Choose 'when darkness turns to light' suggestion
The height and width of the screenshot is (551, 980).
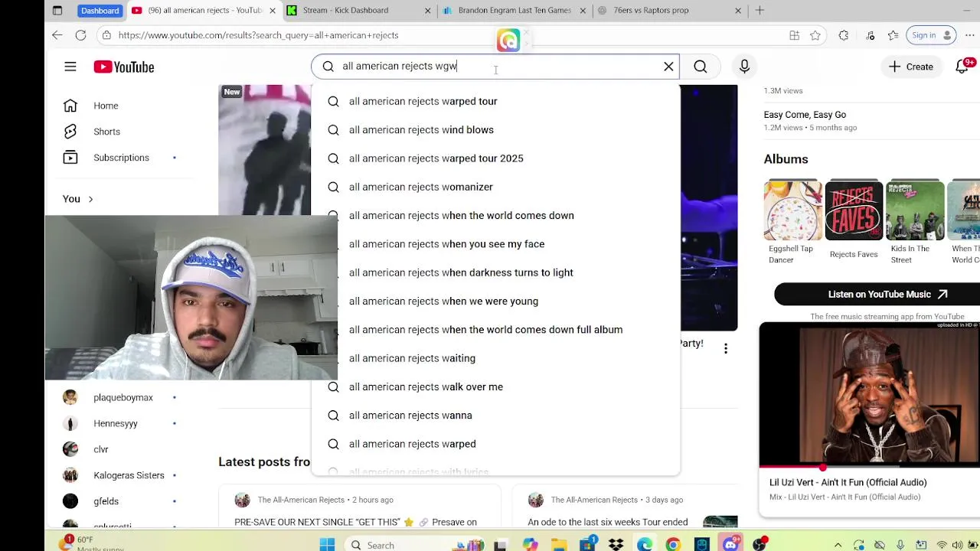(495, 272)
